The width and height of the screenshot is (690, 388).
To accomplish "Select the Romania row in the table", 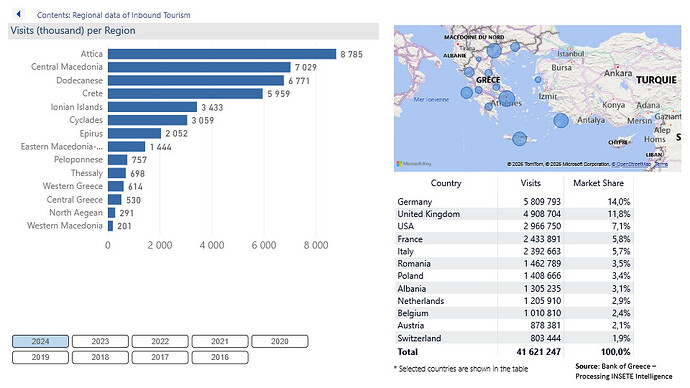I will point(514,264).
